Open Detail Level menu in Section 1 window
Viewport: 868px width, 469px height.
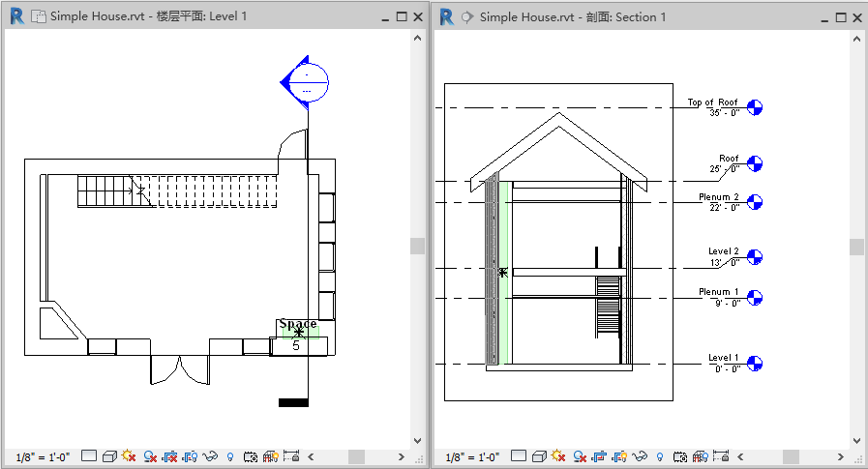tap(519, 456)
